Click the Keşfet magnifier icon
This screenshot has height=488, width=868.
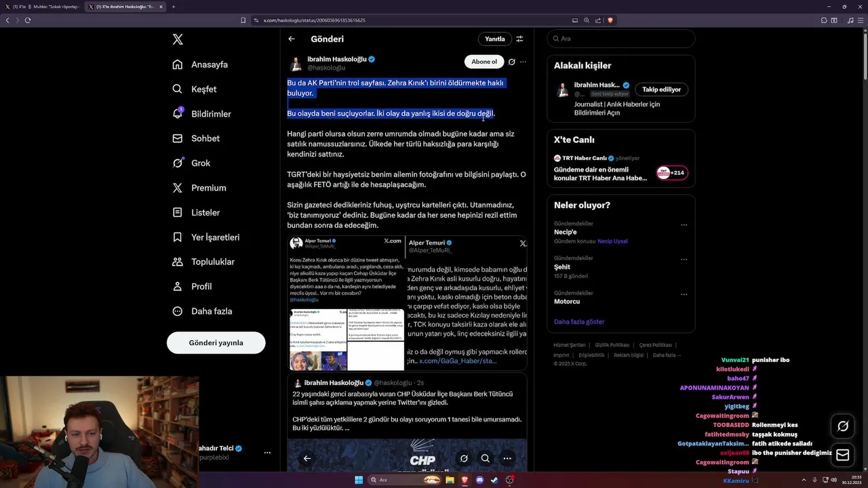(x=178, y=89)
